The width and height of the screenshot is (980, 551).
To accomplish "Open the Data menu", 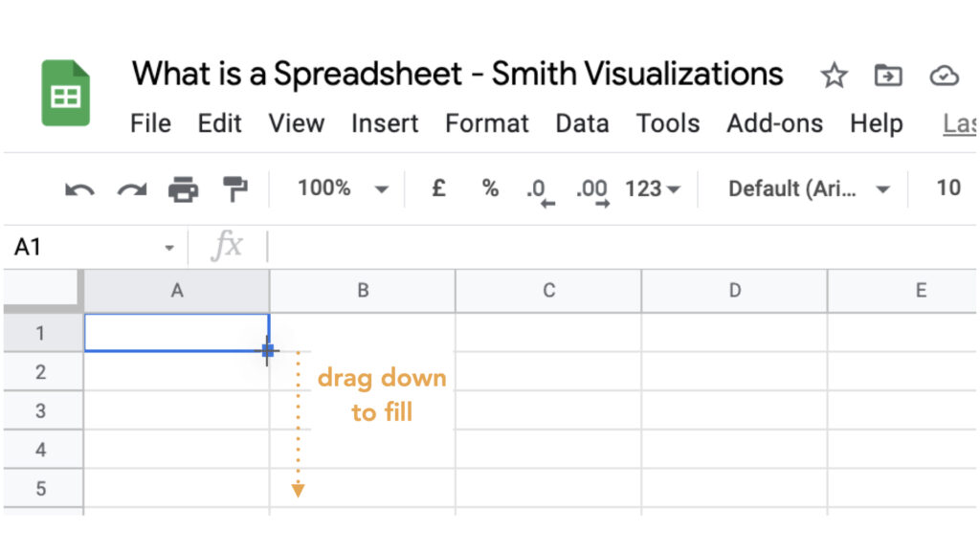I will tap(583, 123).
